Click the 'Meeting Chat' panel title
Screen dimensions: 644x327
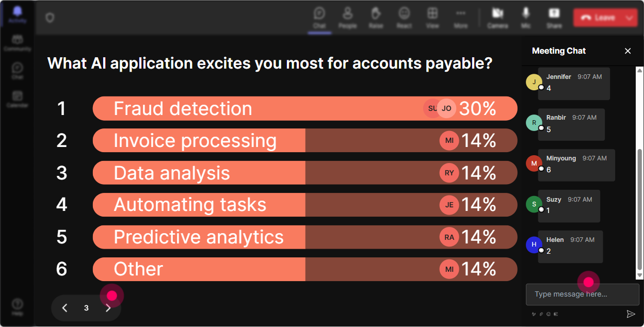pyautogui.click(x=559, y=51)
